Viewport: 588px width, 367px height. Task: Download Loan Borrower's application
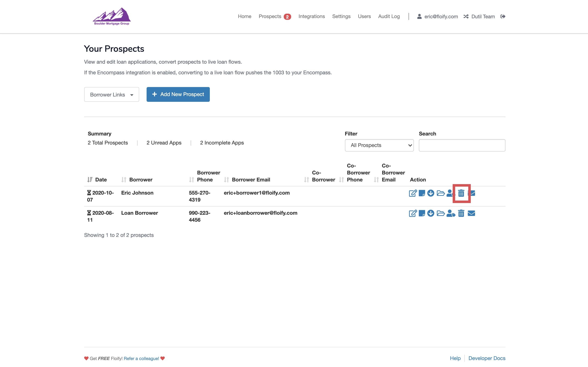[x=431, y=213]
